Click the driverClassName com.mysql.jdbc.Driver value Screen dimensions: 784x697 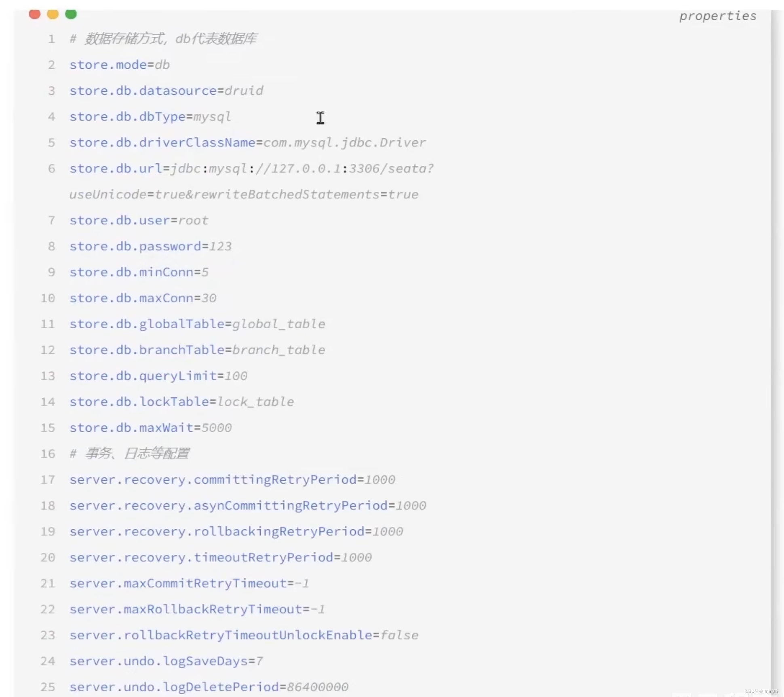point(344,143)
